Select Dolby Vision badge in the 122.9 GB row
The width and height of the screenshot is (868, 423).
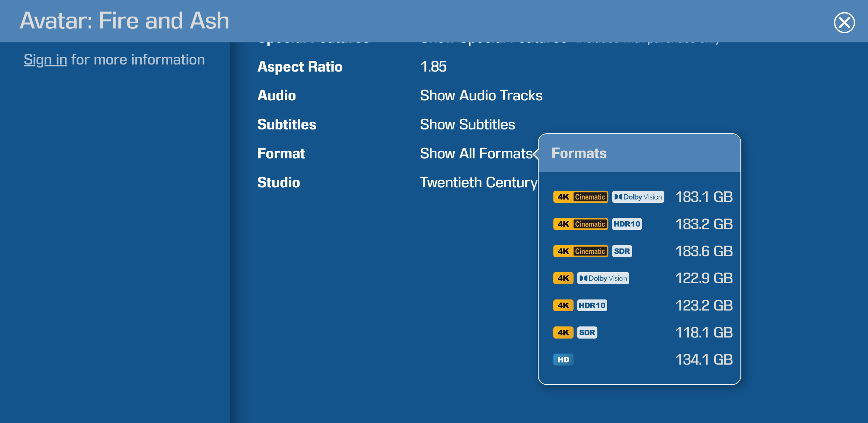coord(603,278)
